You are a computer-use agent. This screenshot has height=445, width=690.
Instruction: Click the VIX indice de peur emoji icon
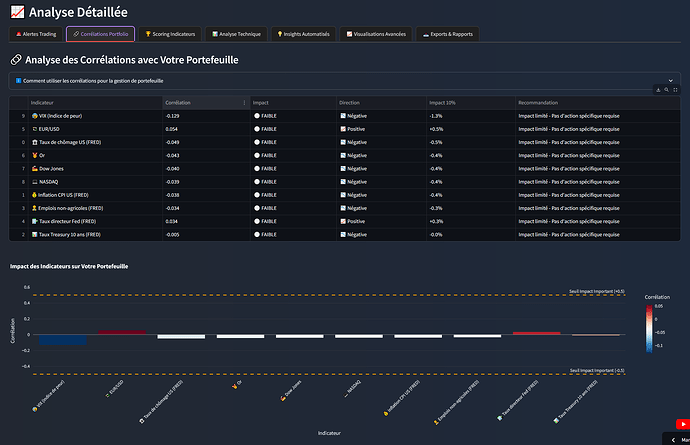coord(35,116)
